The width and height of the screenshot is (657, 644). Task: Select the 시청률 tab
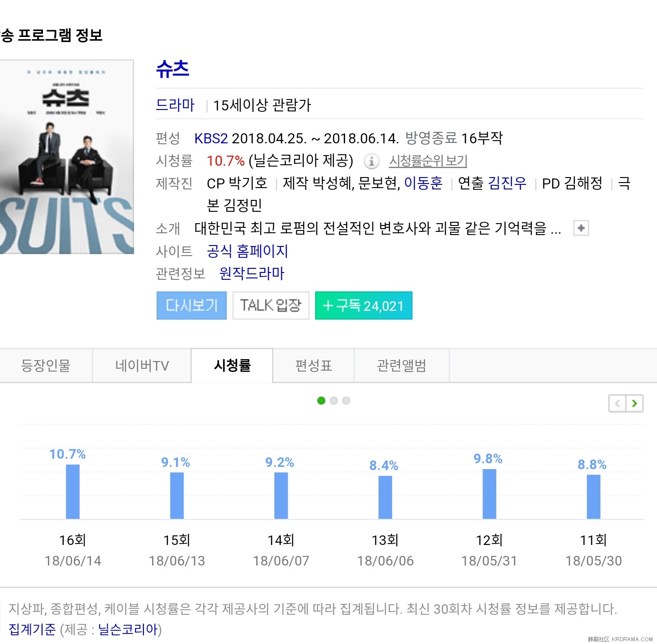coord(232,366)
